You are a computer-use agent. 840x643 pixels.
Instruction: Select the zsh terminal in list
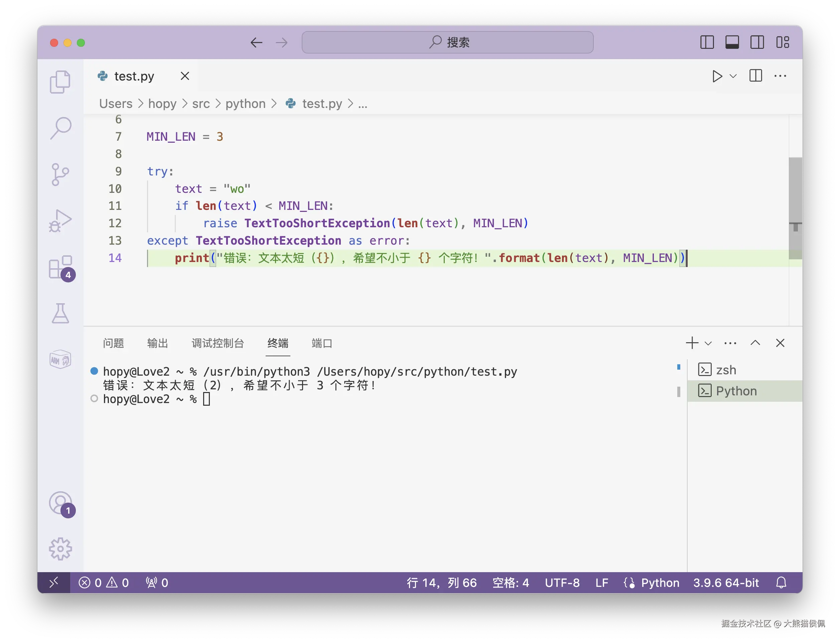pos(726,370)
